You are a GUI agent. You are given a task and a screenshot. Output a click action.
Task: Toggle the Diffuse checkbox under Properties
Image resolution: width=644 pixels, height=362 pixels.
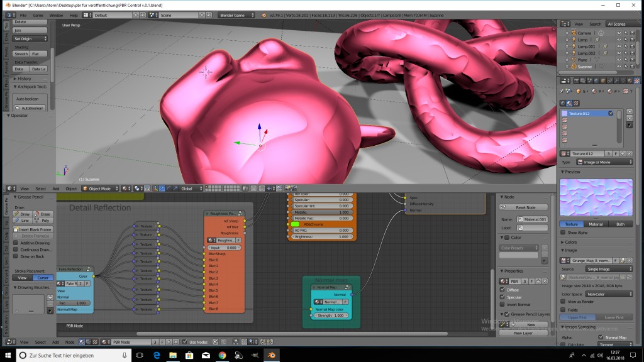point(502,290)
